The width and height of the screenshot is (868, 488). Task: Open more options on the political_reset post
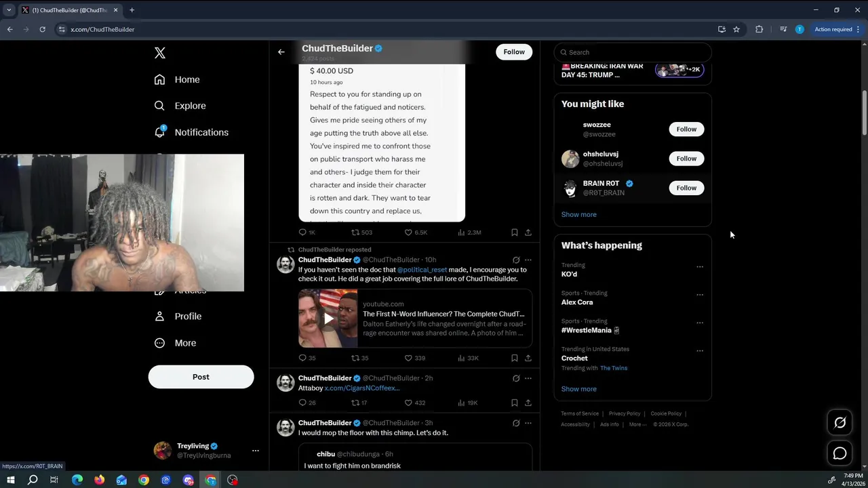click(528, 260)
